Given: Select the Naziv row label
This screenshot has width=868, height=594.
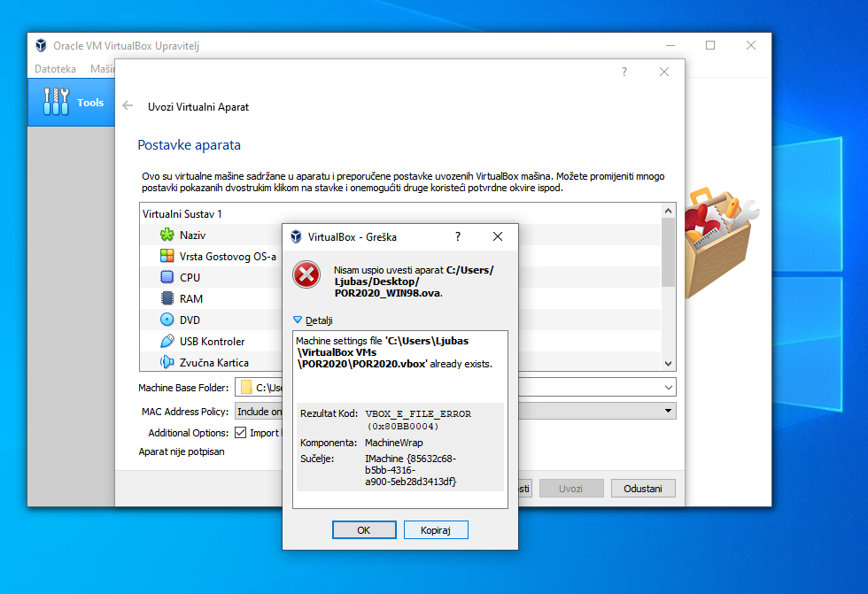Looking at the screenshot, I should click(193, 235).
